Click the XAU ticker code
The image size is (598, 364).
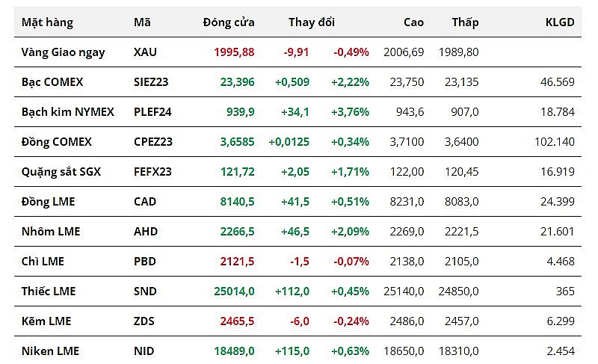click(145, 52)
